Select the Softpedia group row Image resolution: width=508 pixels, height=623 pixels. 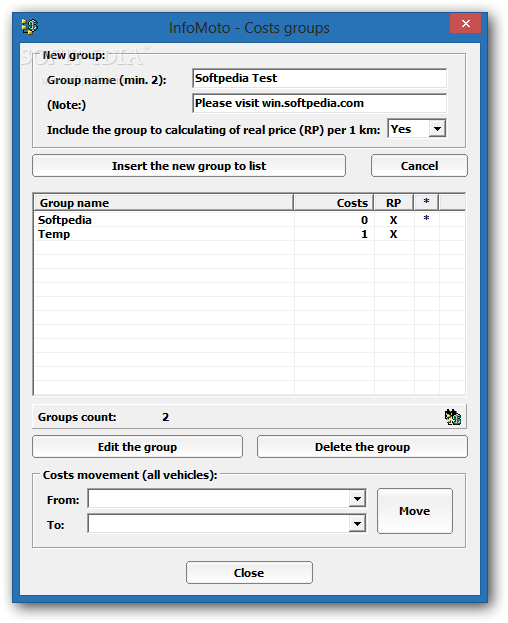[x=249, y=220]
